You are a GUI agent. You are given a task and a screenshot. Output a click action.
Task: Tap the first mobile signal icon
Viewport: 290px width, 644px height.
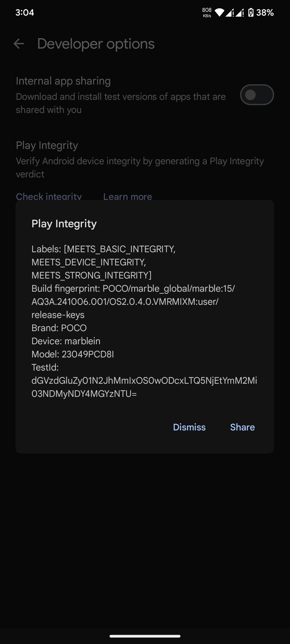point(230,13)
